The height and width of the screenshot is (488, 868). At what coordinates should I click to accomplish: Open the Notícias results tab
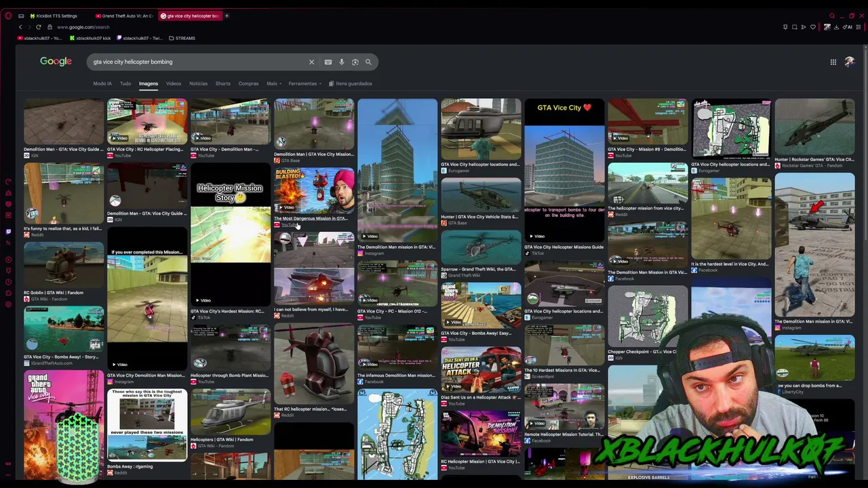click(x=198, y=83)
